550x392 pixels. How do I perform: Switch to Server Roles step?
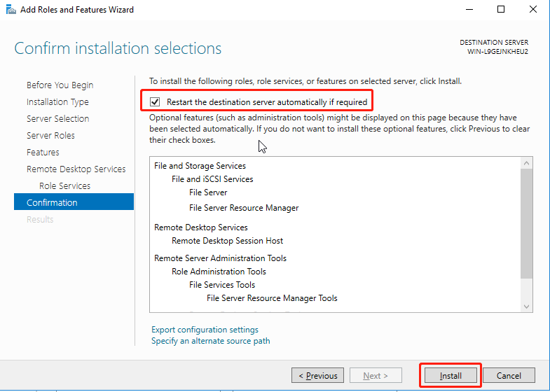click(x=50, y=136)
